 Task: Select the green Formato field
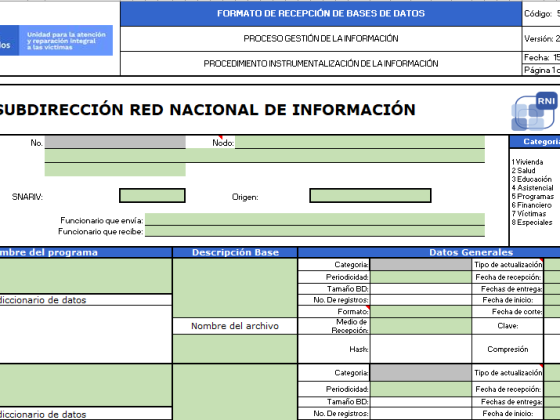point(421,311)
